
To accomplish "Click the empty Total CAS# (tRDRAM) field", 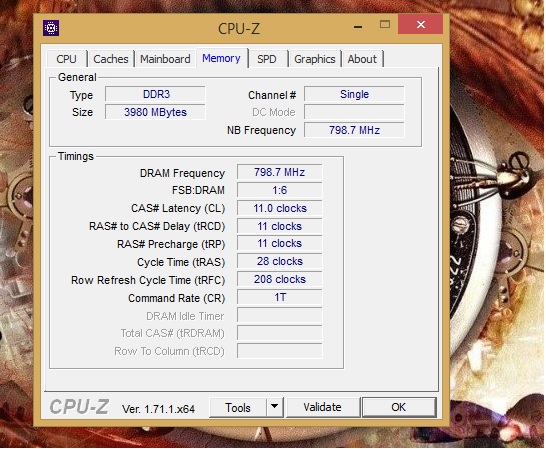I will click(280, 333).
